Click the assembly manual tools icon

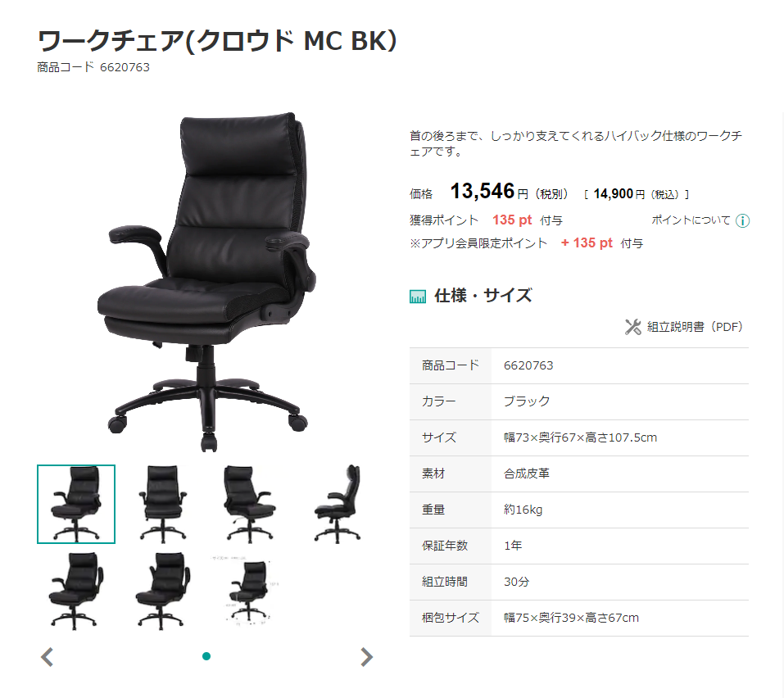pos(633,327)
